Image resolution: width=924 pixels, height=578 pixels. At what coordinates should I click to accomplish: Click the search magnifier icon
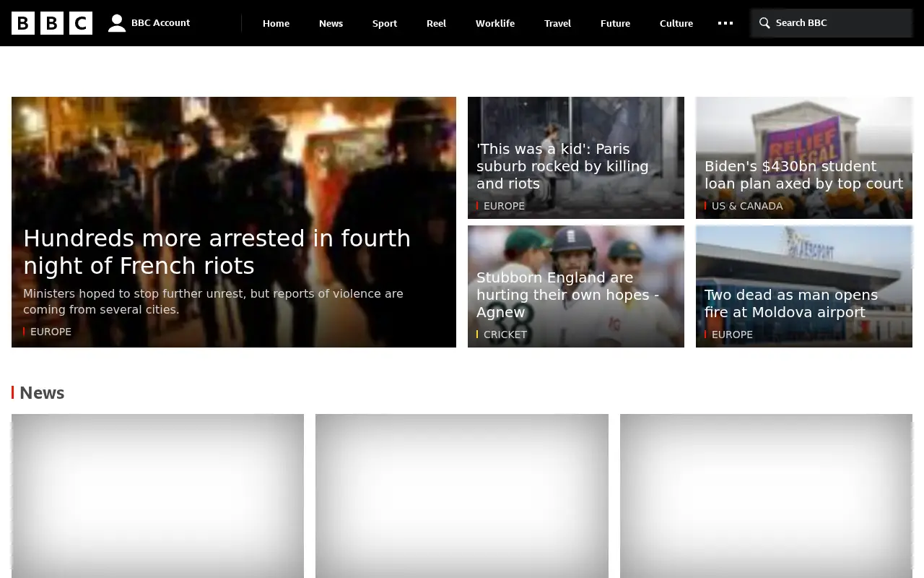(x=764, y=23)
